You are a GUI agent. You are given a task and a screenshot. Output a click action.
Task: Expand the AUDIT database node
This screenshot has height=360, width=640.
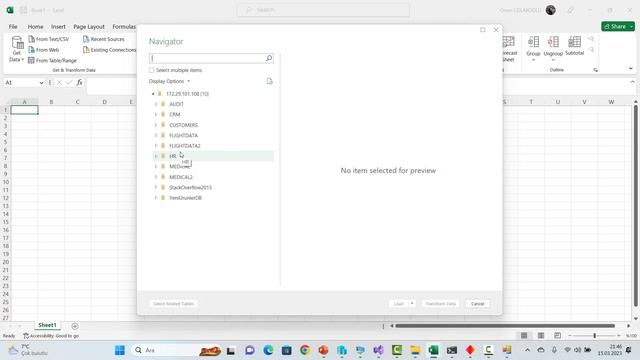pyautogui.click(x=156, y=104)
